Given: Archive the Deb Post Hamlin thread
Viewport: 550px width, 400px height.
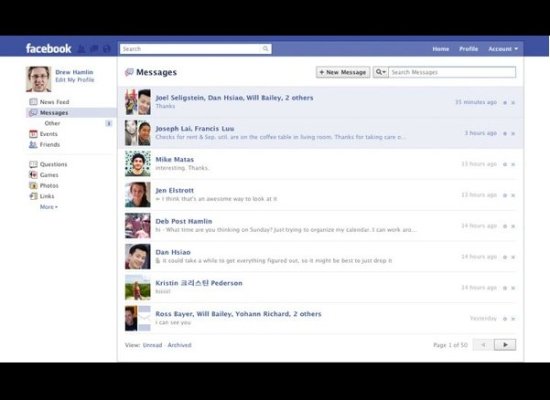Looking at the screenshot, I should click(513, 226).
